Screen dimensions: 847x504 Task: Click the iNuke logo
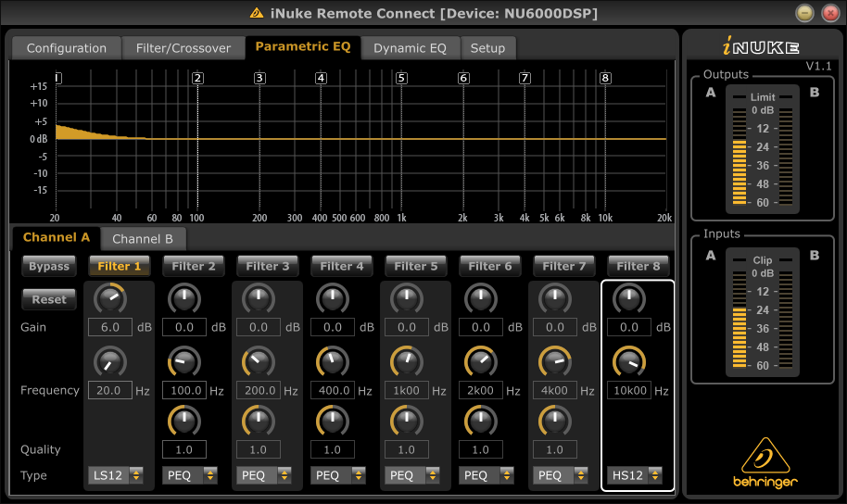pyautogui.click(x=761, y=46)
